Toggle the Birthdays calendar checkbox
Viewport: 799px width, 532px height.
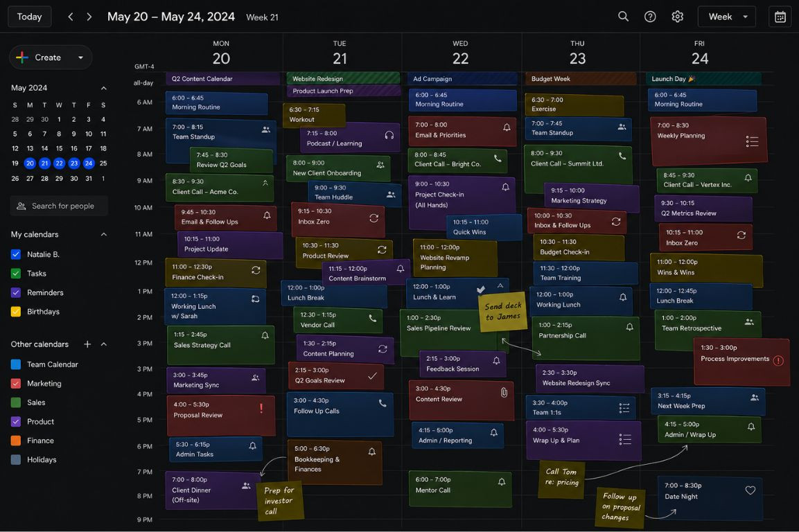pos(16,312)
